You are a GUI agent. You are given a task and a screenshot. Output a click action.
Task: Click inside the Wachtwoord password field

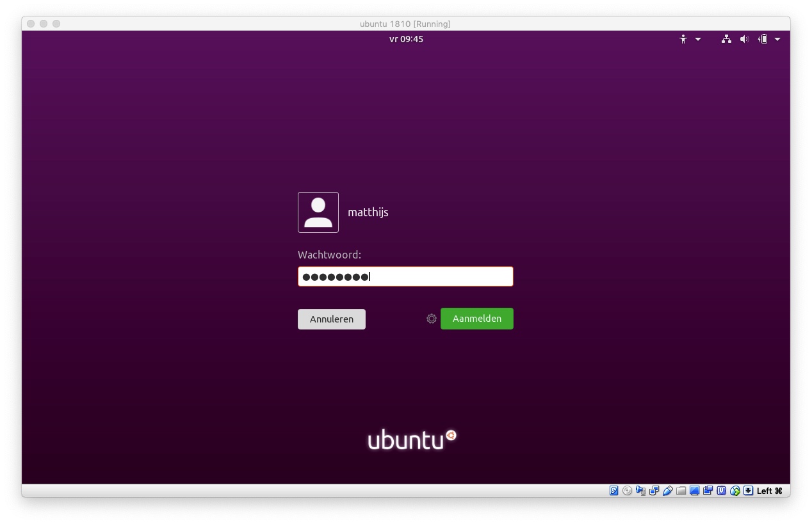tap(435, 276)
